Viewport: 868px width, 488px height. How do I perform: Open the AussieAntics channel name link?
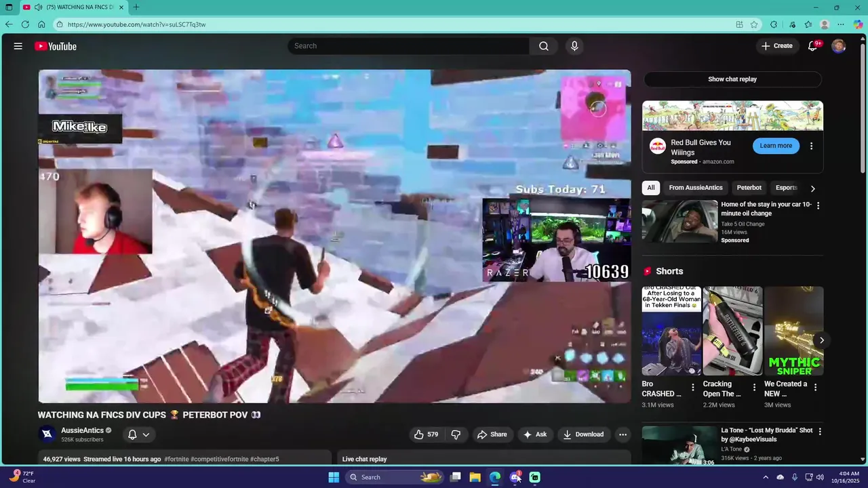(82, 430)
